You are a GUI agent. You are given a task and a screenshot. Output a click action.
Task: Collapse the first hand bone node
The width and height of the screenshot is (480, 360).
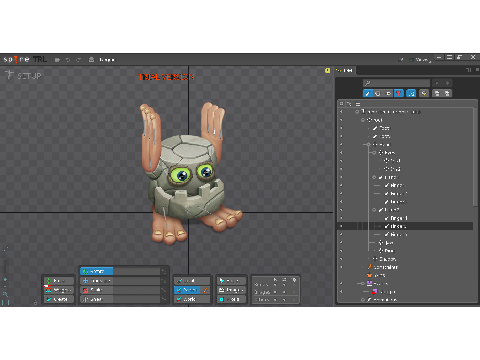[374, 177]
